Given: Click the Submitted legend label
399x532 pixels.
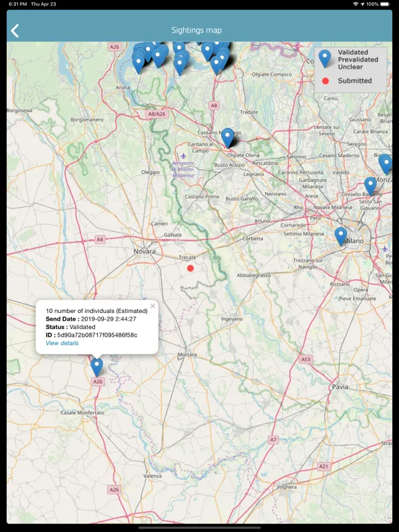Looking at the screenshot, I should (x=355, y=81).
